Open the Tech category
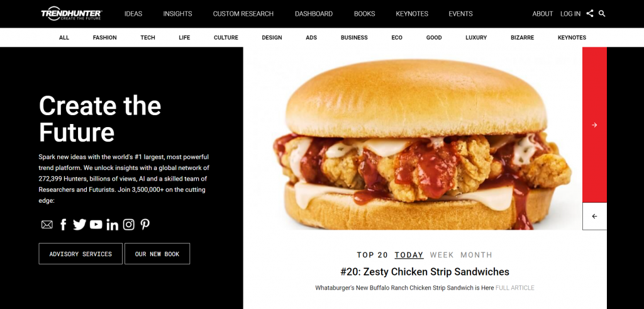 click(148, 37)
